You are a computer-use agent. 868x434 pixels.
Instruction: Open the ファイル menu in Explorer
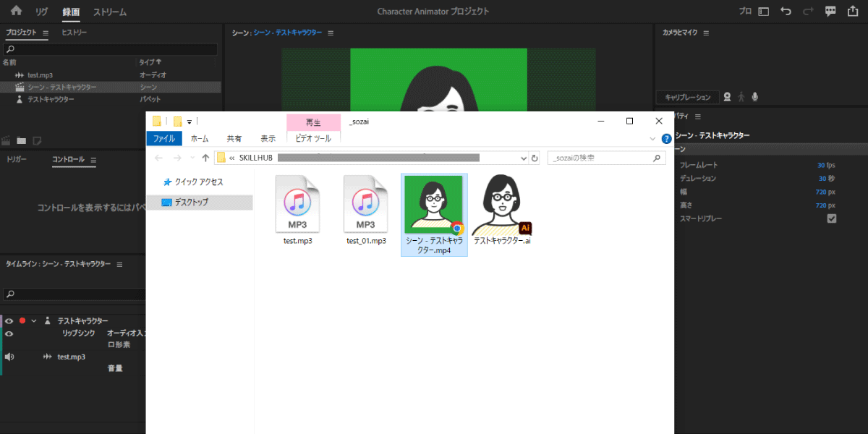pos(163,138)
